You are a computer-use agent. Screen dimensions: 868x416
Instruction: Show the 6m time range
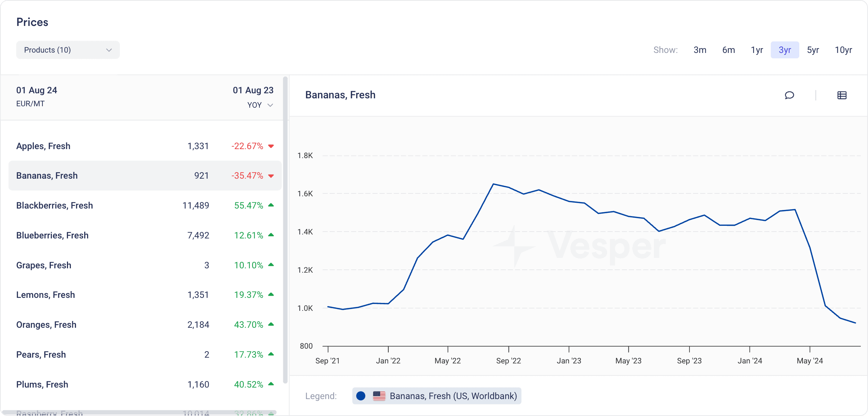pyautogui.click(x=728, y=50)
